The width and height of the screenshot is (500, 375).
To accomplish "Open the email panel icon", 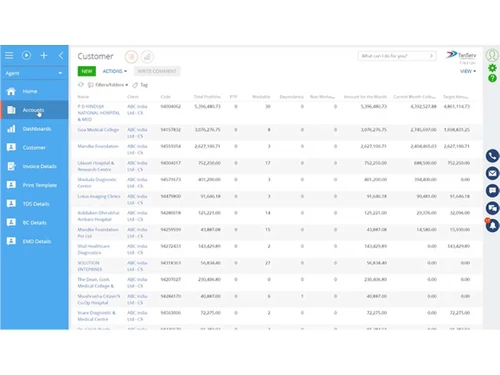I will coord(492,173).
